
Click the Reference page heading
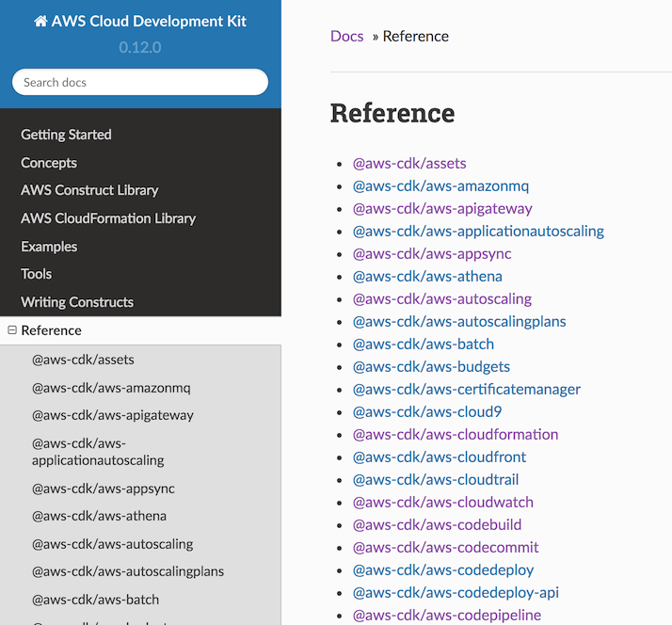pos(392,114)
